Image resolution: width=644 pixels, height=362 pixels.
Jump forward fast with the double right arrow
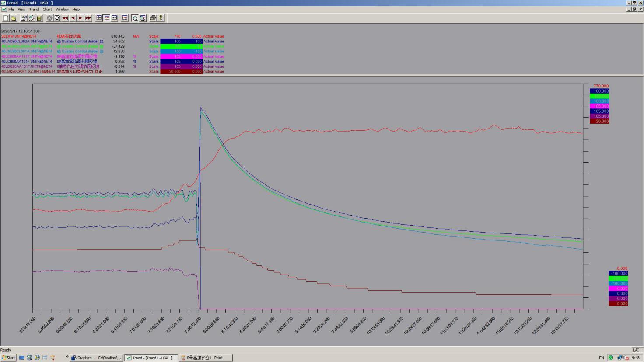point(88,18)
